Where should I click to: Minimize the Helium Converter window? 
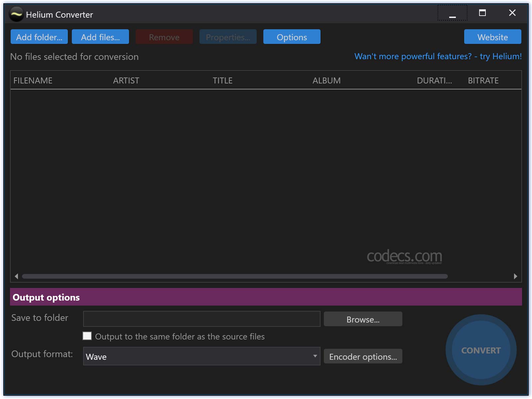(453, 13)
